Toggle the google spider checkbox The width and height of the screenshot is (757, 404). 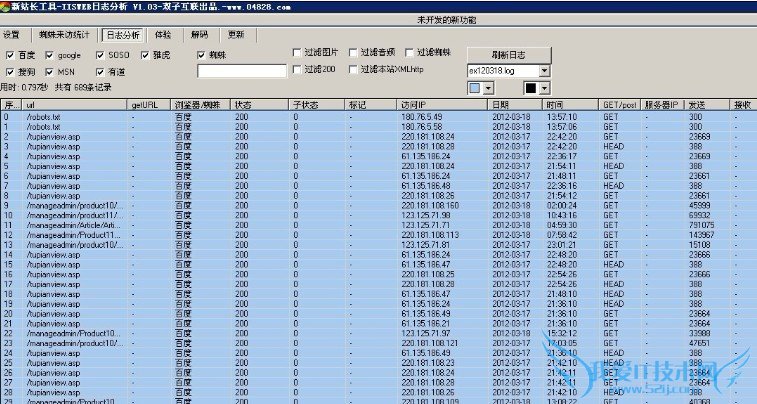pyautogui.click(x=49, y=56)
